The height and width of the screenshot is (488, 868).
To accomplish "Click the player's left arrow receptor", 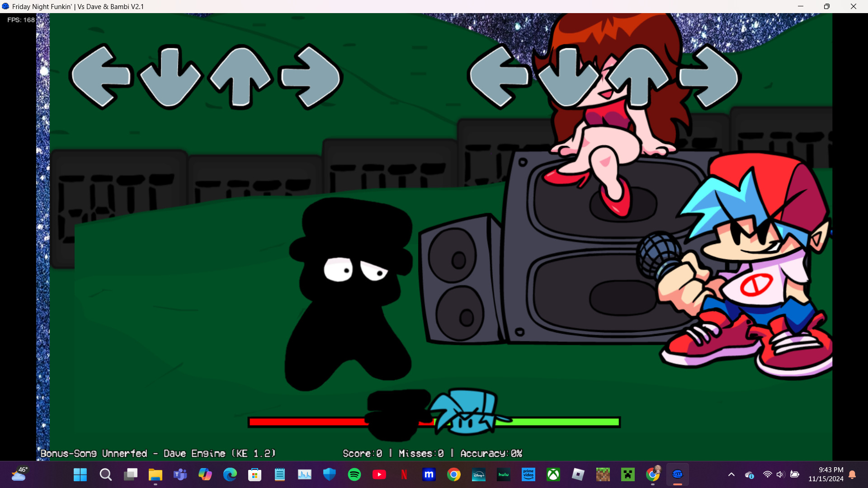I will tap(499, 77).
